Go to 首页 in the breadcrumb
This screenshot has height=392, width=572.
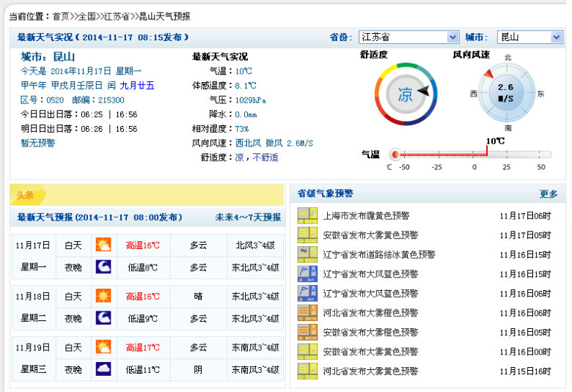click(x=61, y=15)
